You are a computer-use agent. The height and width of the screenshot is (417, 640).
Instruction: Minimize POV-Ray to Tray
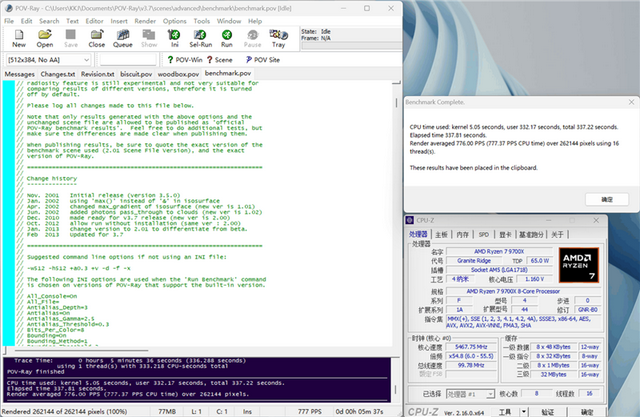278,39
